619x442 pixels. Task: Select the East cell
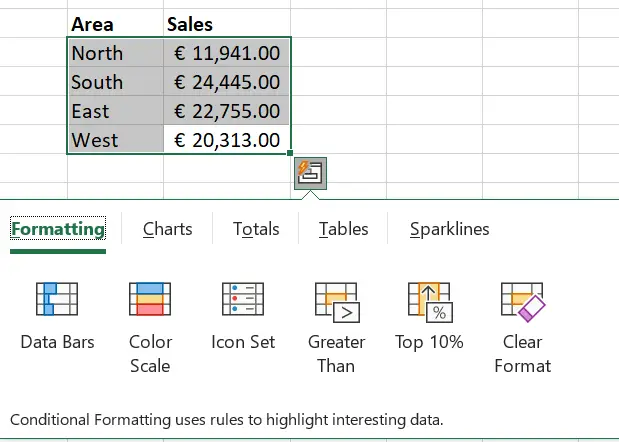click(x=115, y=111)
